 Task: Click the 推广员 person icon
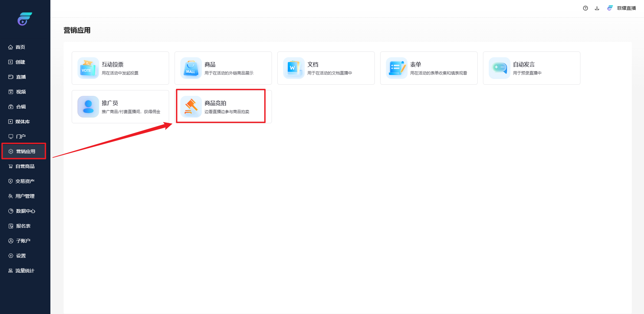coord(88,107)
